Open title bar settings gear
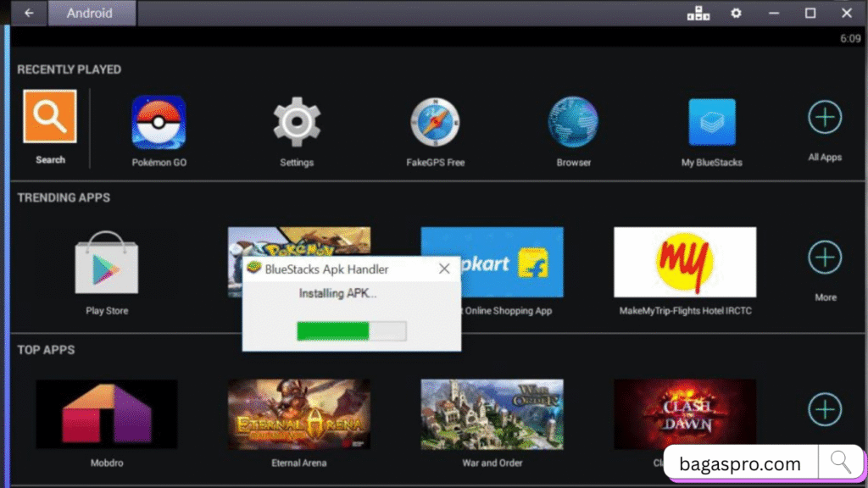 pyautogui.click(x=736, y=13)
